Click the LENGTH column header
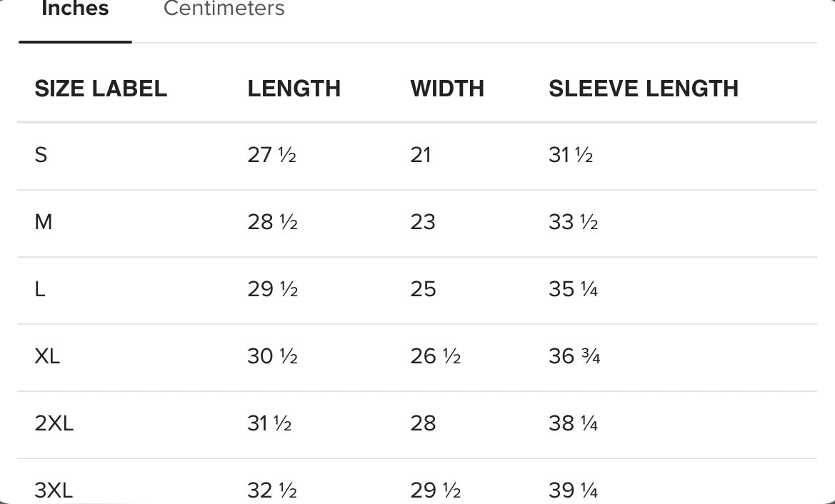The width and height of the screenshot is (835, 504). pos(294,89)
